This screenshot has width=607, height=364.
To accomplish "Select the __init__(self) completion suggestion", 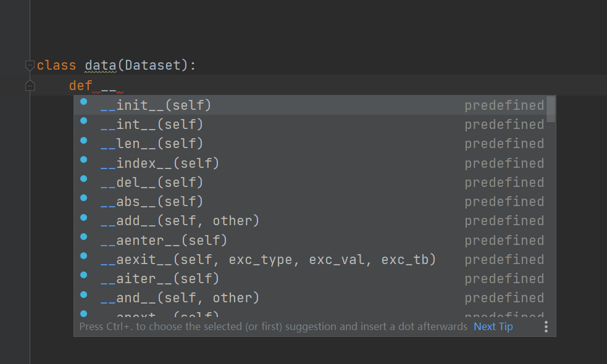I will click(156, 105).
